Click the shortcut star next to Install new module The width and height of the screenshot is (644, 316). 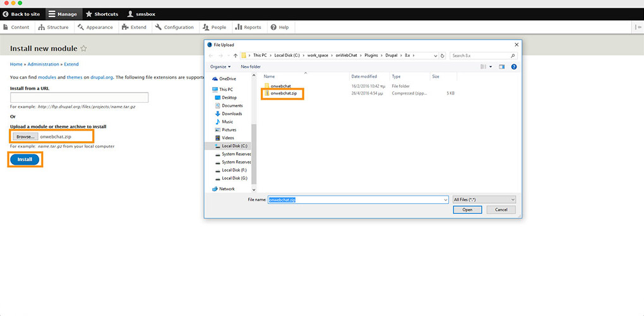coord(84,49)
